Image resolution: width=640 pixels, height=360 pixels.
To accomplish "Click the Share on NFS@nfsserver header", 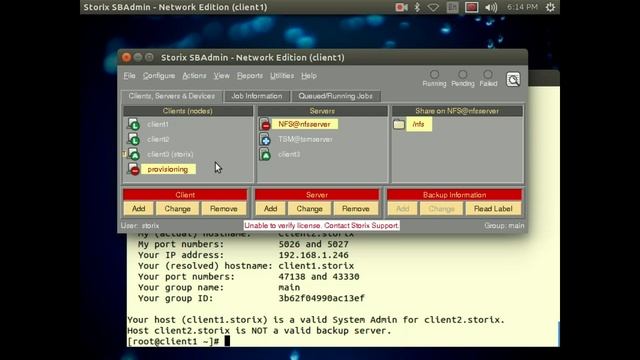I will [457, 111].
